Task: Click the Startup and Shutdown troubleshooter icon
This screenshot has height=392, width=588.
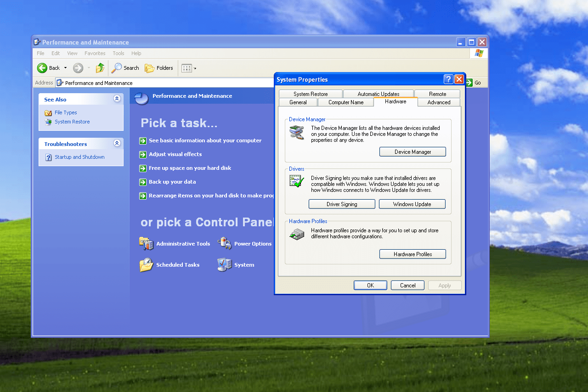Action: pyautogui.click(x=48, y=157)
